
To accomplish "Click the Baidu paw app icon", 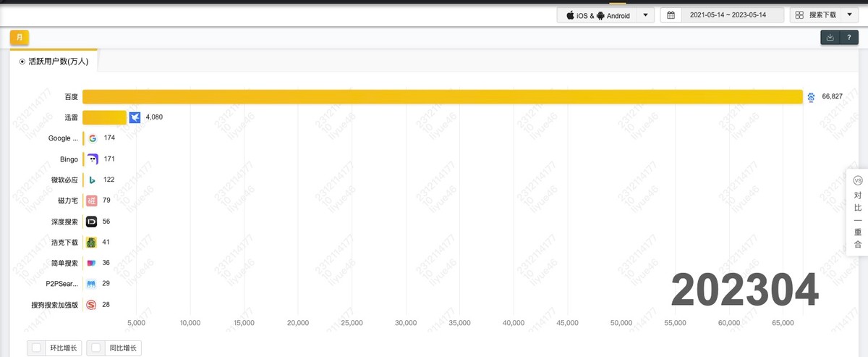I will click(x=812, y=96).
